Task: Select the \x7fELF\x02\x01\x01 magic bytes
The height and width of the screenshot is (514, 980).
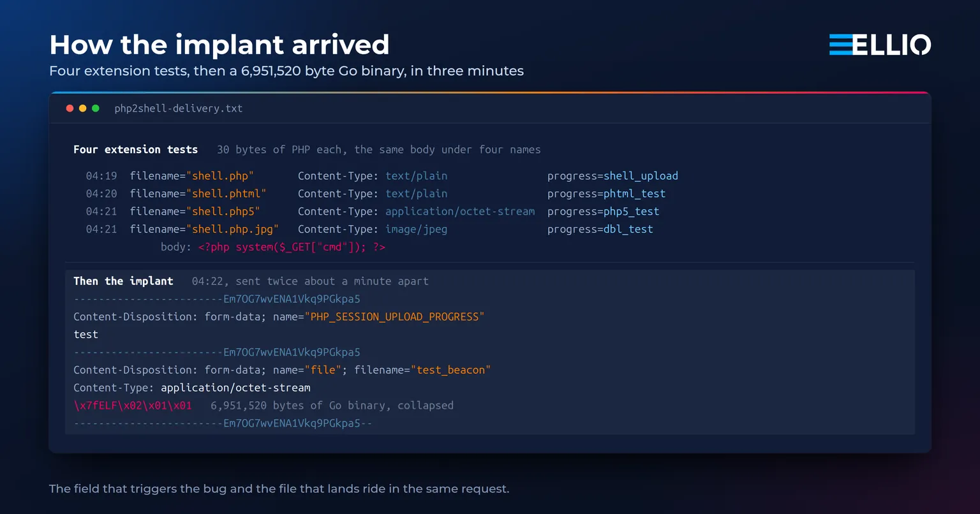Action: [x=133, y=406]
